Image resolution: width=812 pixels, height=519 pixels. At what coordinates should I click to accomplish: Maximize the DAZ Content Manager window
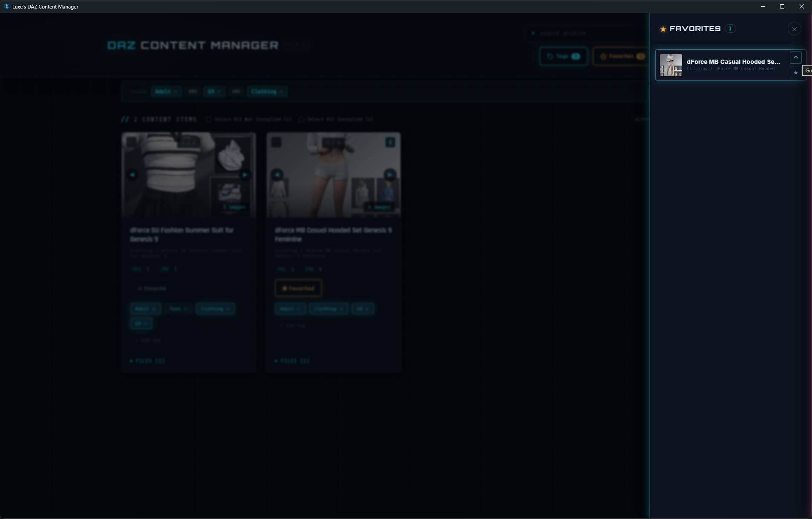782,6
